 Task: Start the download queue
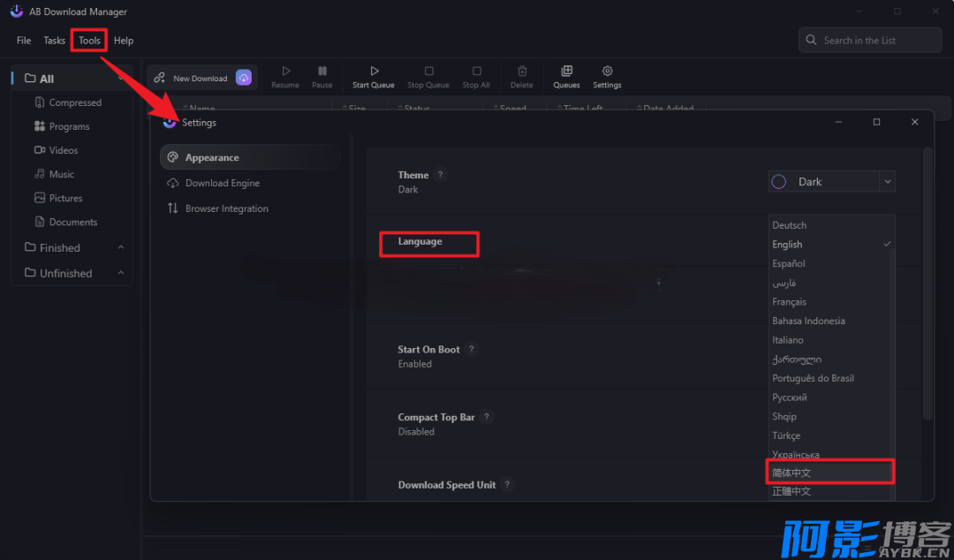click(374, 78)
